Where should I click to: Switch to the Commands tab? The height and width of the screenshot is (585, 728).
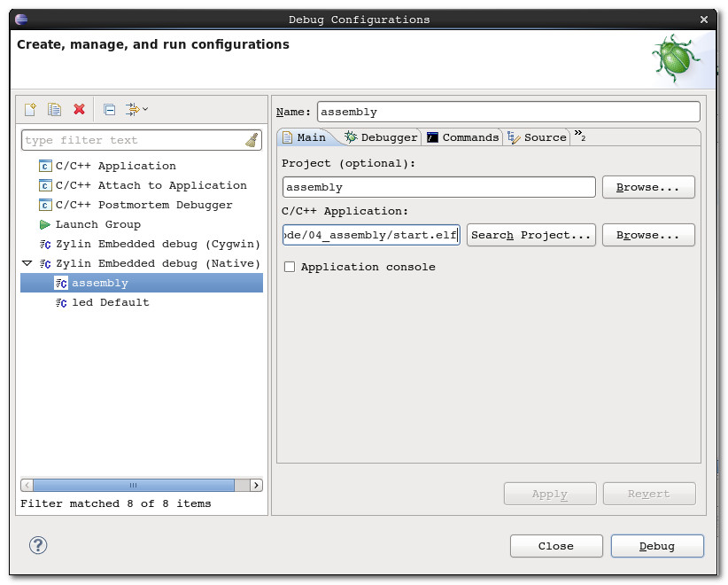click(462, 137)
